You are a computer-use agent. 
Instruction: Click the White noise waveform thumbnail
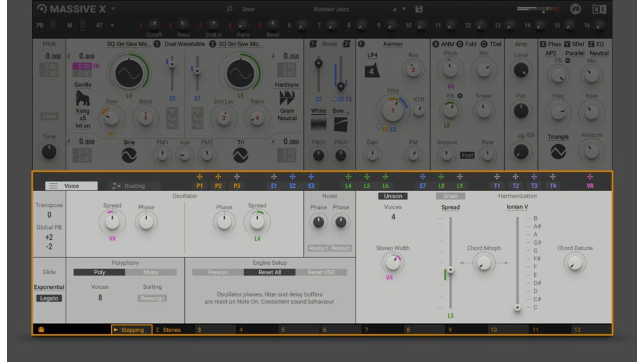[318, 124]
